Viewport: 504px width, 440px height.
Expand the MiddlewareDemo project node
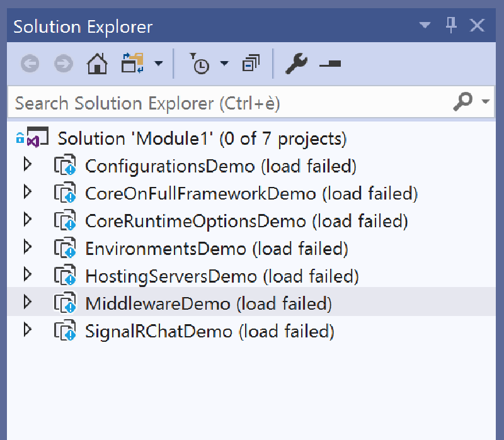coord(28,303)
